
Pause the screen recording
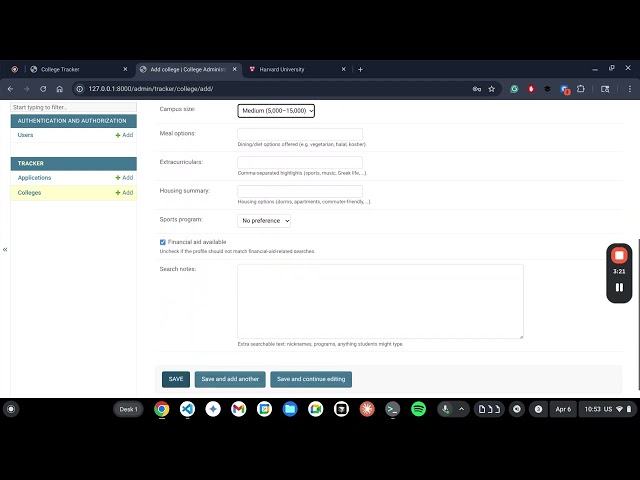tap(619, 287)
